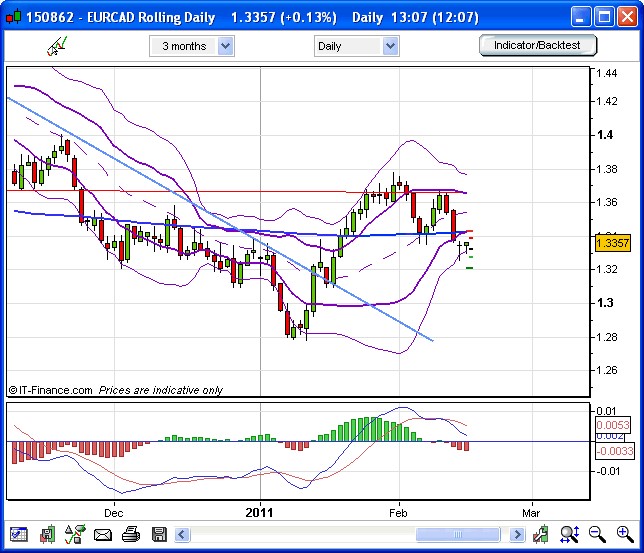The image size is (644, 553).
Task: Click the 0.0053 MACD value label
Action: tap(613, 424)
